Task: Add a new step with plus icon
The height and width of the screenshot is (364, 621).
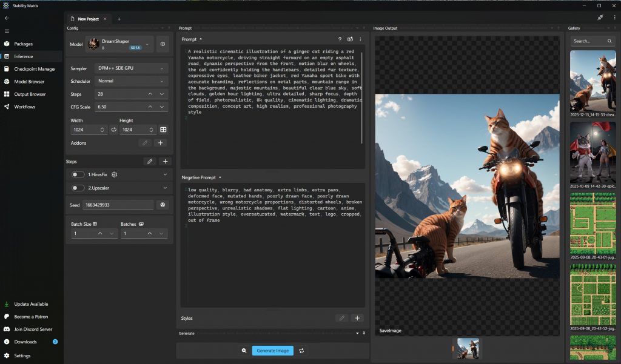Action: pyautogui.click(x=166, y=161)
